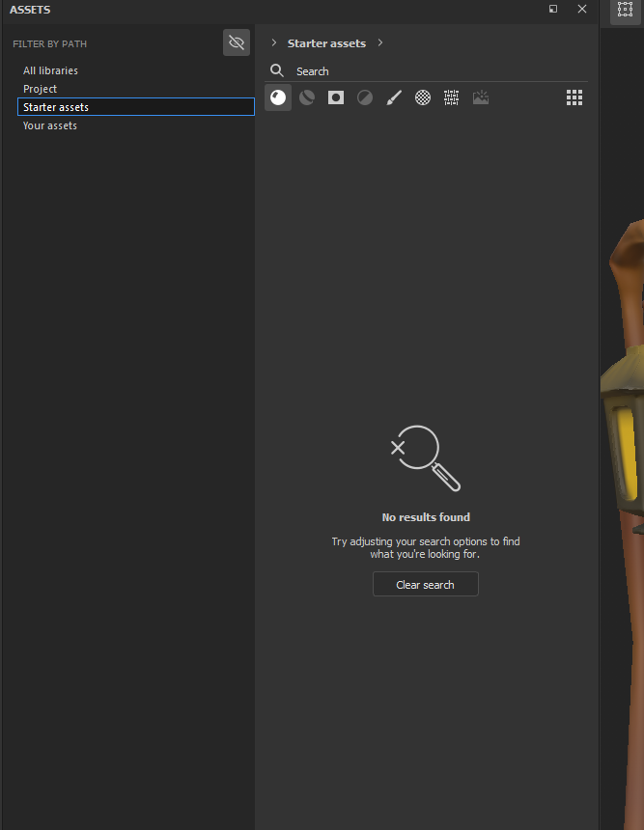Select All libraries in path filter
Image resolution: width=644 pixels, height=830 pixels.
pos(50,70)
